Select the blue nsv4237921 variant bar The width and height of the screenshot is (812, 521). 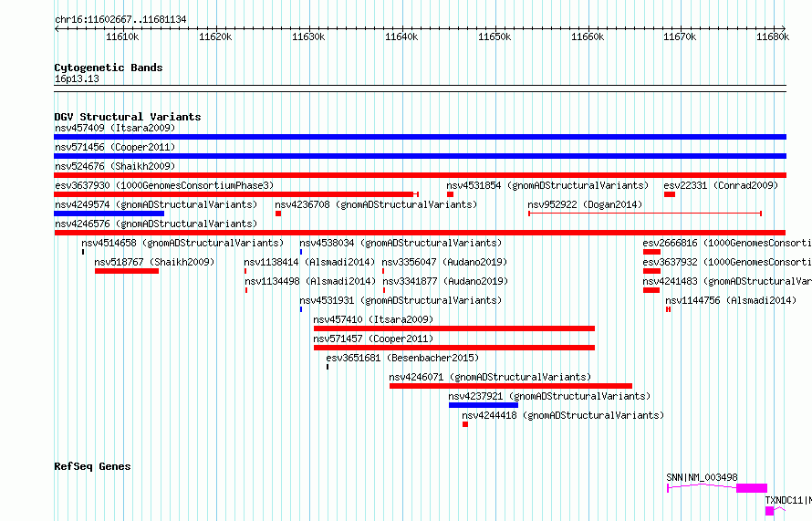point(484,405)
